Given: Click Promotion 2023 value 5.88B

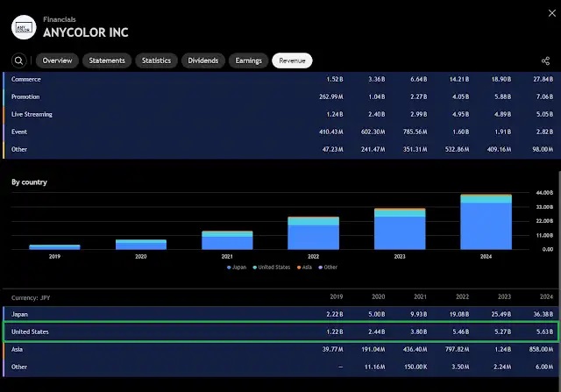Looking at the screenshot, I should tap(503, 96).
